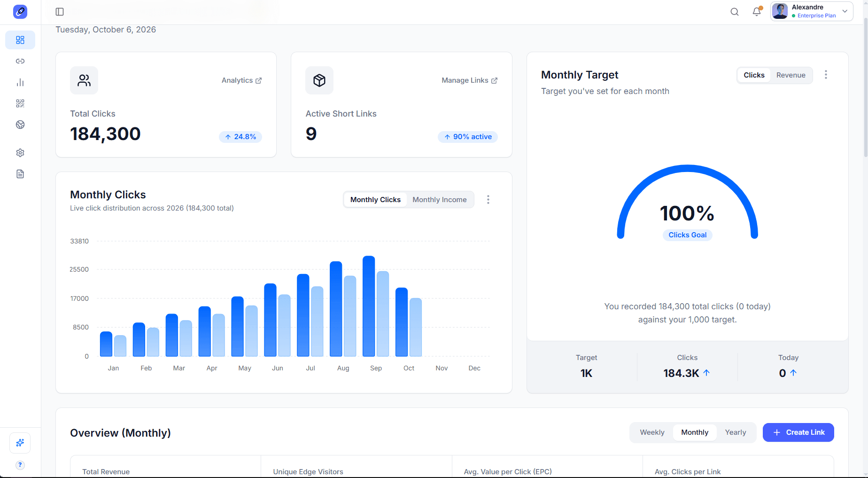
Task: Open the Manage Links link
Action: (x=469, y=80)
